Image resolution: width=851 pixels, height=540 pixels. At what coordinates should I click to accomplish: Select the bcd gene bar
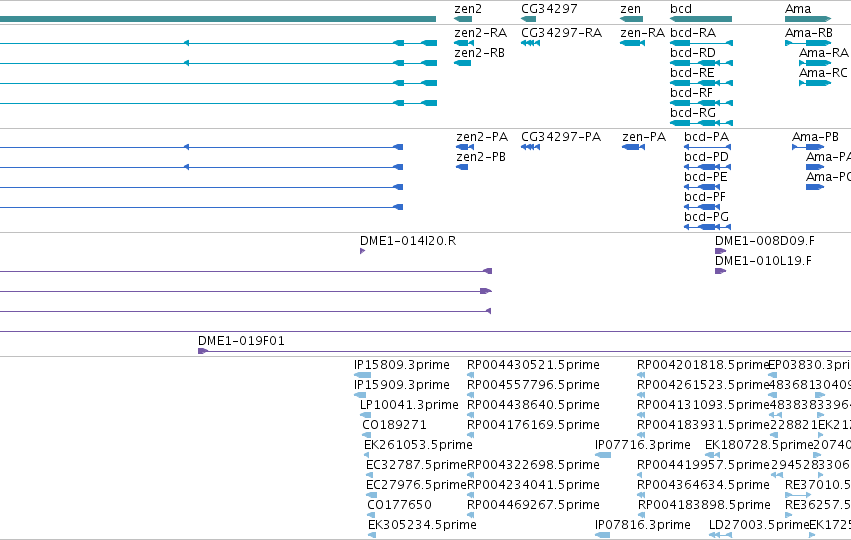coord(701,19)
